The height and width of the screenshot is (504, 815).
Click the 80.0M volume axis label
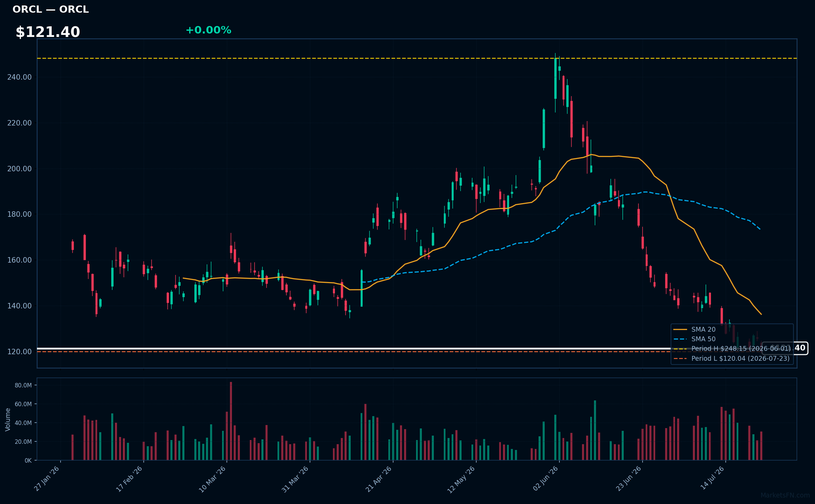click(x=23, y=385)
